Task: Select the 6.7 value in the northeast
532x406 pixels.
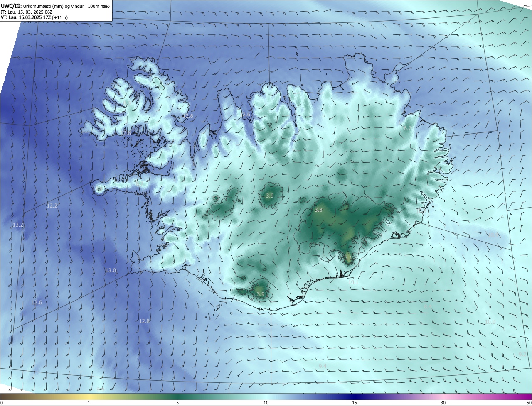Action: click(x=408, y=128)
